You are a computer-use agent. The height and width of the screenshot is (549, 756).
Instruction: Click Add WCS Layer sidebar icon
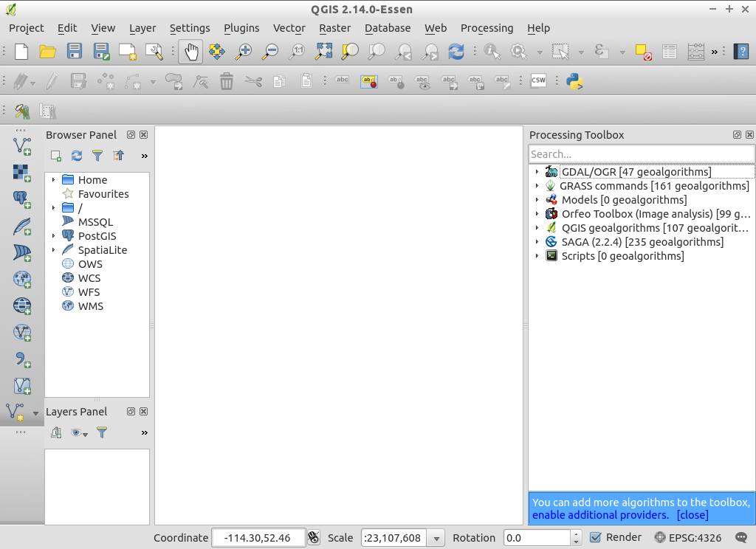point(22,305)
